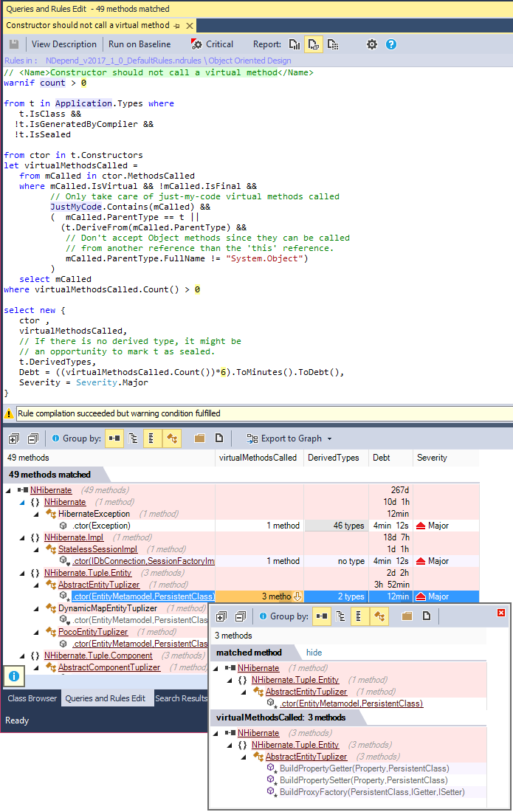Image resolution: width=513 pixels, height=812 pixels.
Task: Collapse the DynamicMapEntityTuplizer type node
Action: coord(36,608)
